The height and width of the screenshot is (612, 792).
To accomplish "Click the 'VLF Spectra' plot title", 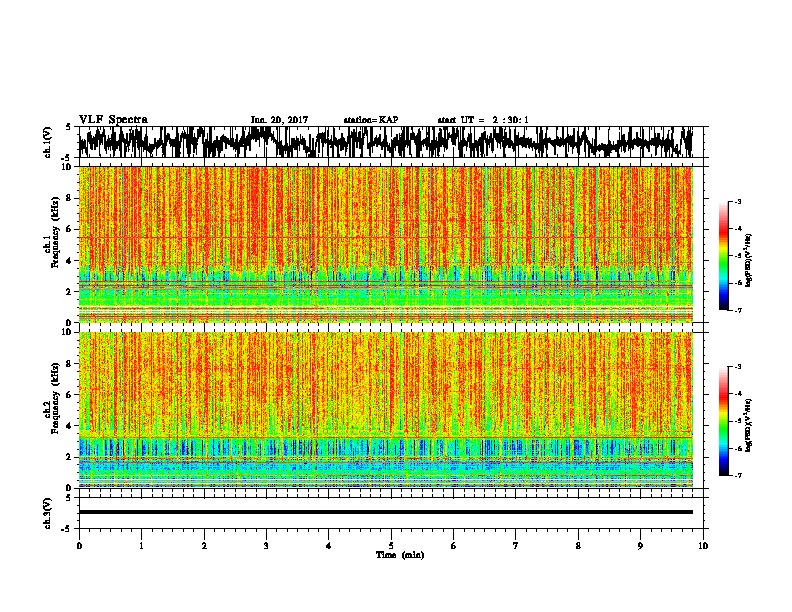I will 113,120.
